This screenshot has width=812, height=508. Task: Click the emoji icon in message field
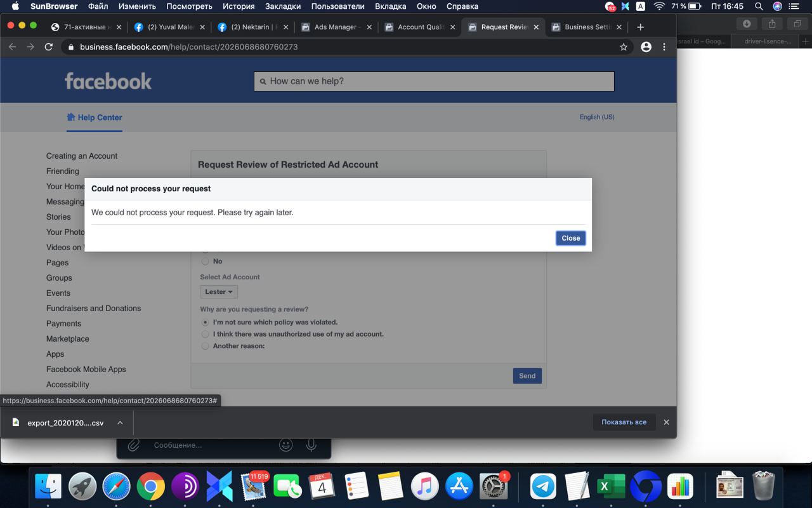click(286, 445)
